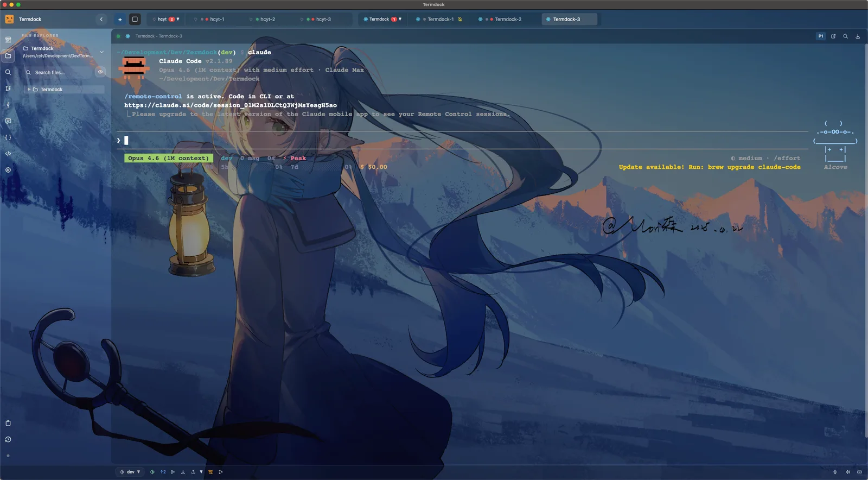Open the clipboard icon near sidebar bottom
868x480 pixels.
8,423
